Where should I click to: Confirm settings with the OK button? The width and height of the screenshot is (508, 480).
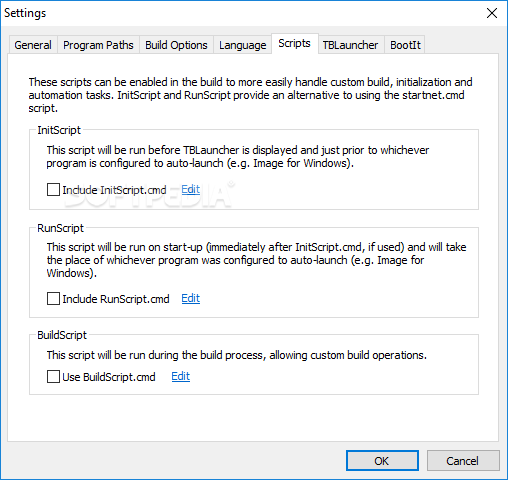382,461
